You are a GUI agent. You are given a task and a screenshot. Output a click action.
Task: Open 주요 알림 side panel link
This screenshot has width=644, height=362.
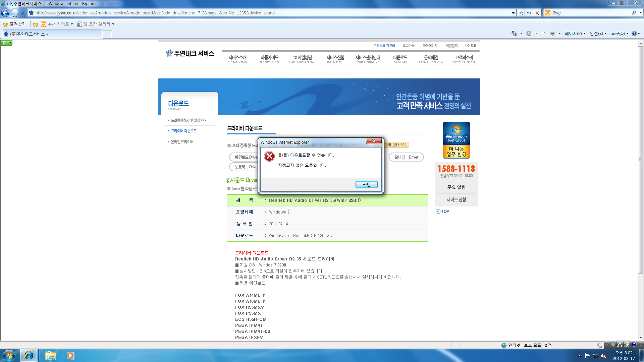[x=456, y=187]
